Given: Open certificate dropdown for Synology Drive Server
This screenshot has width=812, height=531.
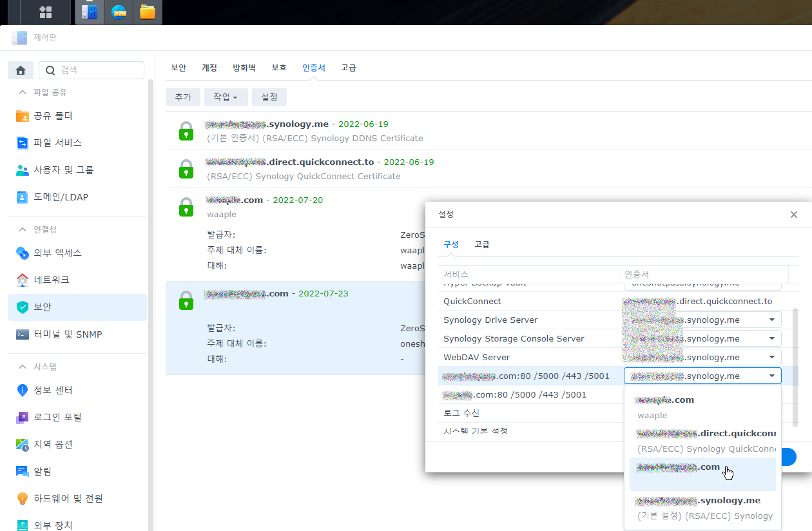Looking at the screenshot, I should point(771,320).
